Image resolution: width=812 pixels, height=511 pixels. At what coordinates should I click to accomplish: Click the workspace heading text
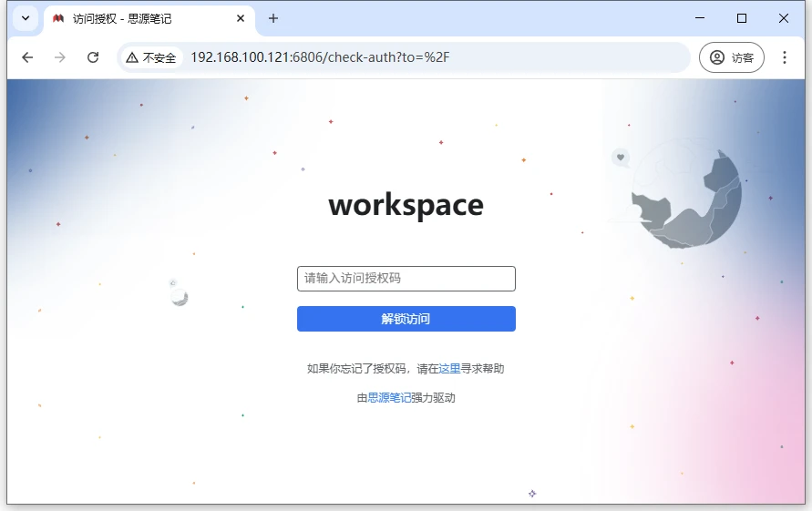click(x=406, y=206)
